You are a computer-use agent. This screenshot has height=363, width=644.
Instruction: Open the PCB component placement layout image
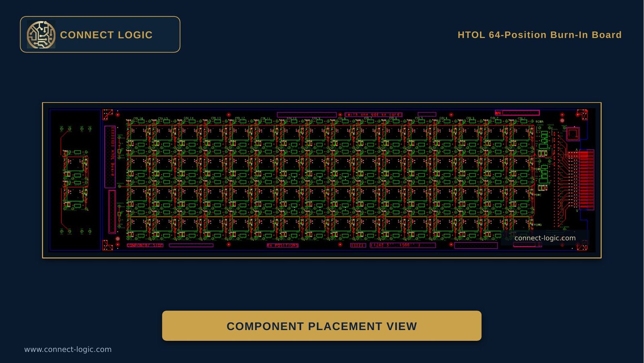tap(322, 180)
